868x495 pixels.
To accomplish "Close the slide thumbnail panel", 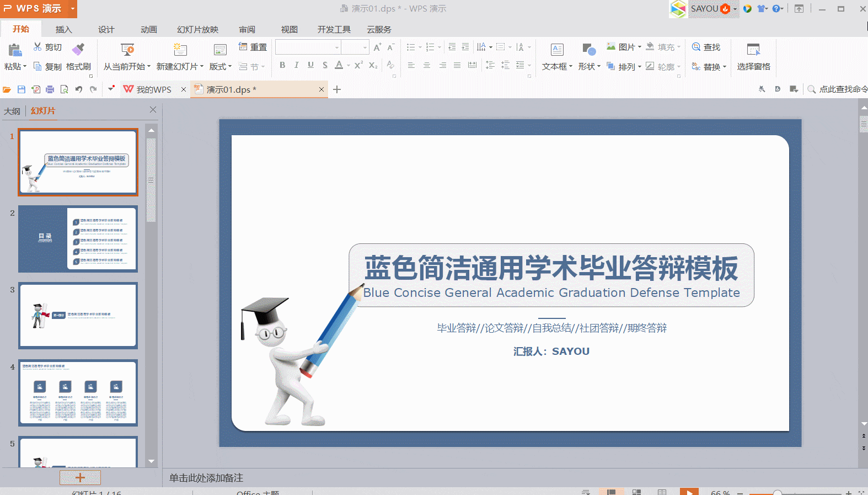I will 153,110.
